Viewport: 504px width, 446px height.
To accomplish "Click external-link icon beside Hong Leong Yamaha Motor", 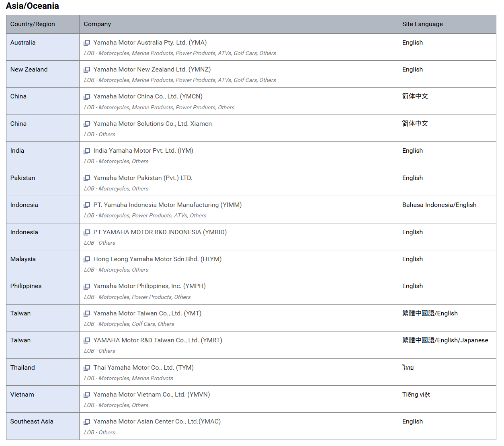I will 87,259.
